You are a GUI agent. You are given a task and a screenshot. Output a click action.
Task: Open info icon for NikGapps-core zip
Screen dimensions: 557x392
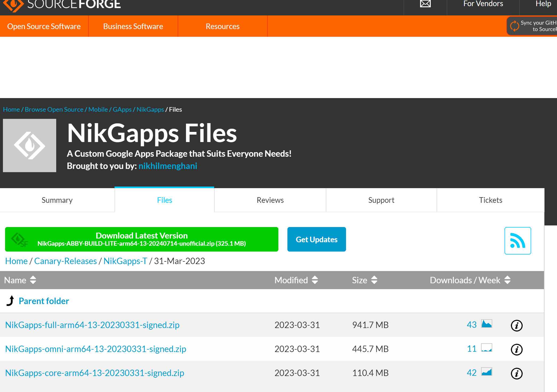(x=517, y=373)
